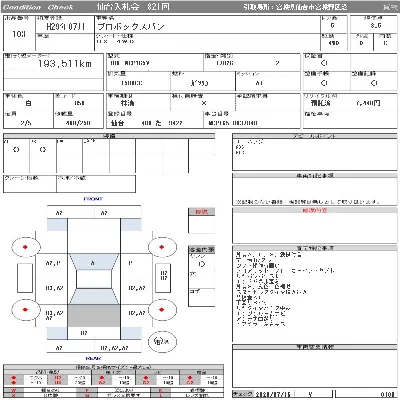Screen dimensions: 400x400
Task: Click the spare tire circle symbol near REAR
Action: coord(162,341)
